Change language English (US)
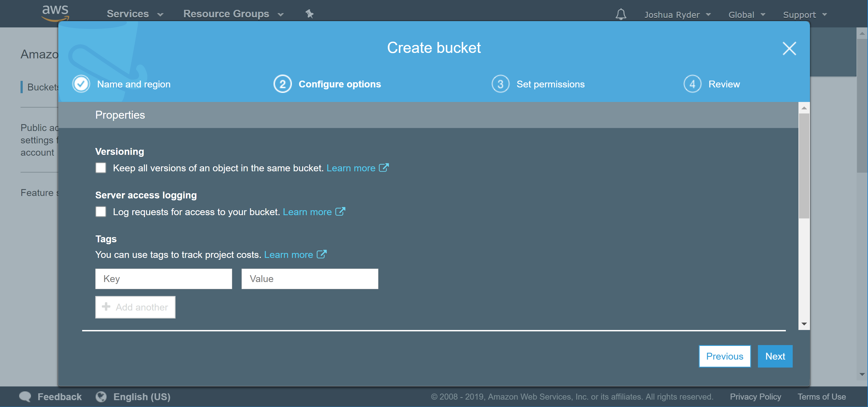Screen dimensions: 868x407 point(142,397)
